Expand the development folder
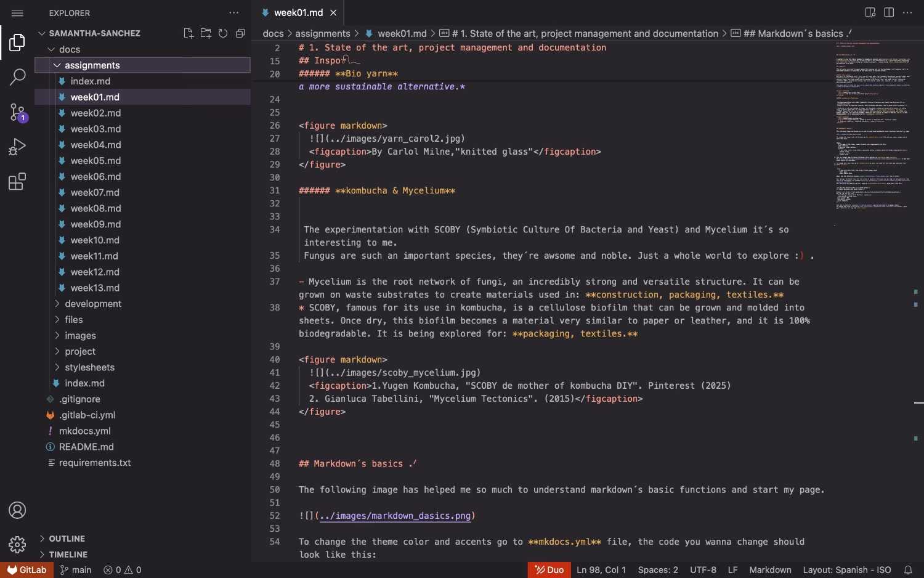Viewport: 924px width, 578px height. tap(92, 304)
